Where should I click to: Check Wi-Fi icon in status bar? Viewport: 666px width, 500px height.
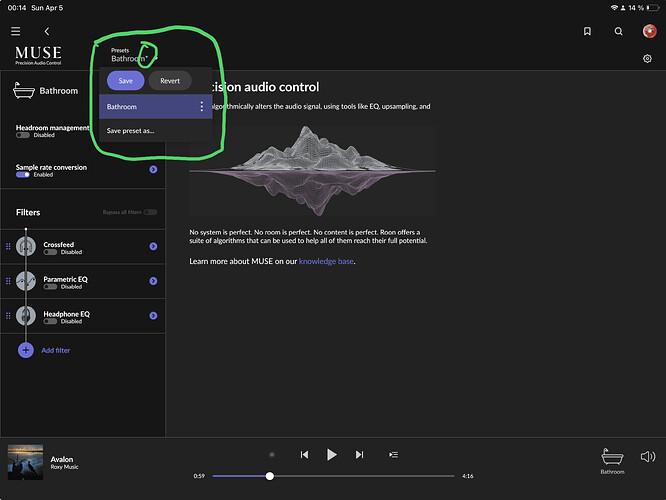click(x=614, y=8)
